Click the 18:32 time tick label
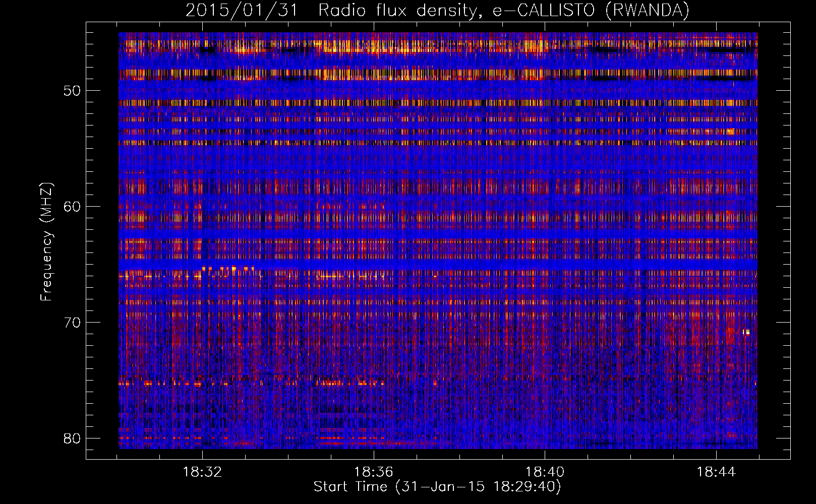This screenshot has height=504, width=816. tap(202, 472)
